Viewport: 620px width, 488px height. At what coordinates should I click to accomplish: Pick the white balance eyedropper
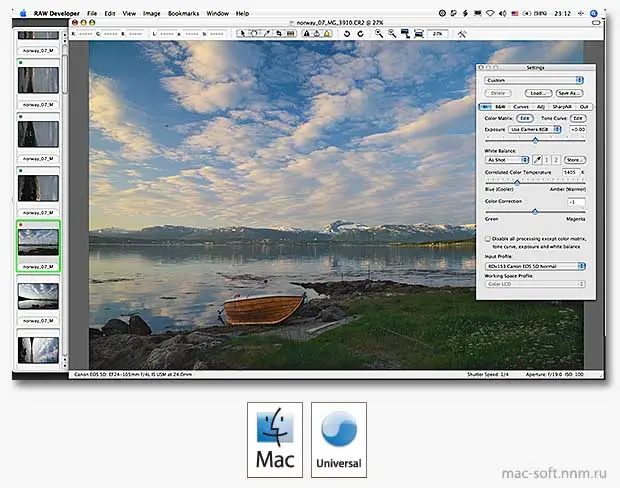[539, 159]
